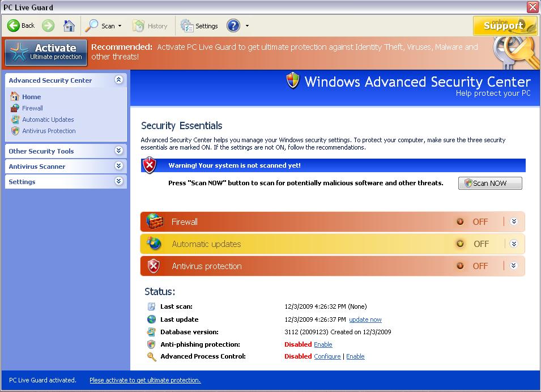Click the Automatic updates globe icon in the yellow bar
This screenshot has height=392, width=541.
click(x=154, y=243)
